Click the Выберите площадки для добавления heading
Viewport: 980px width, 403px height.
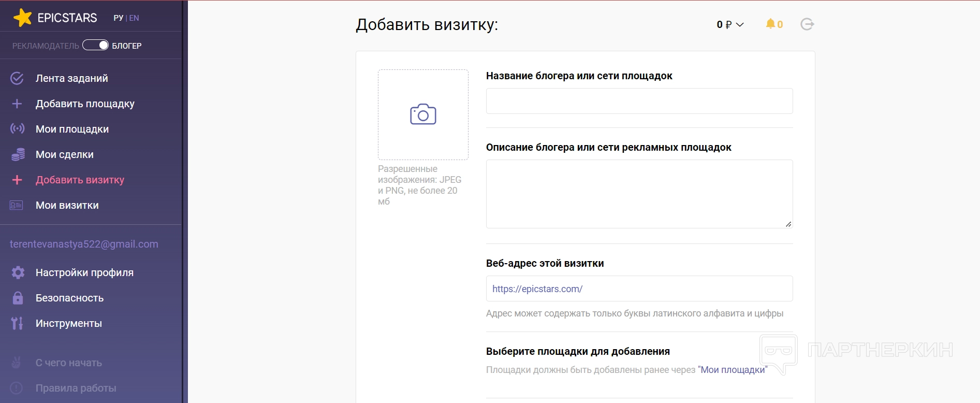tap(578, 351)
